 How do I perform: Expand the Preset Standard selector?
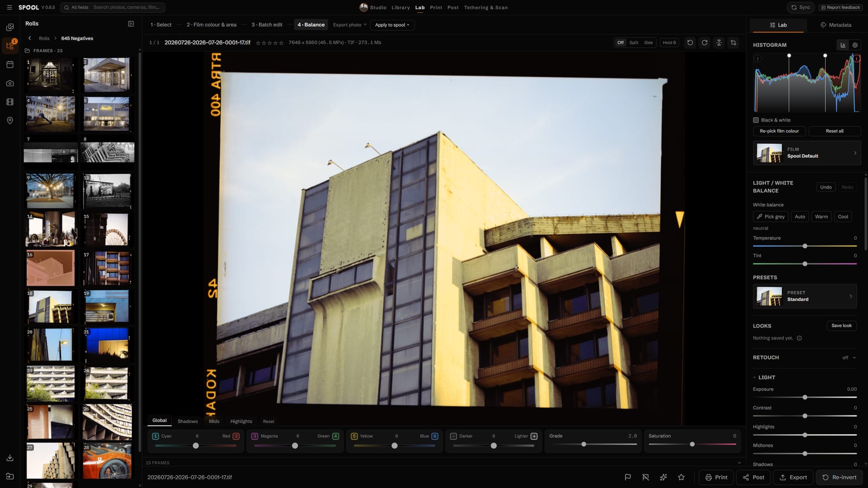[805, 296]
